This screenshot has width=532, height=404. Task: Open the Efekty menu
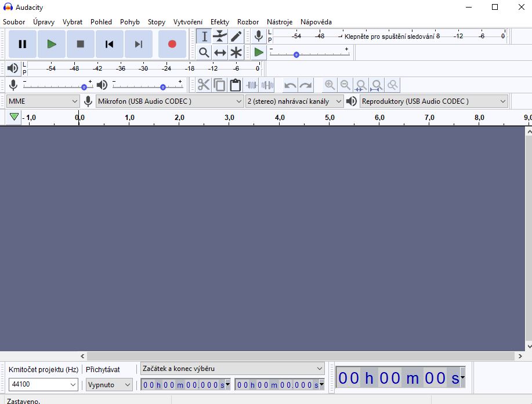click(219, 22)
